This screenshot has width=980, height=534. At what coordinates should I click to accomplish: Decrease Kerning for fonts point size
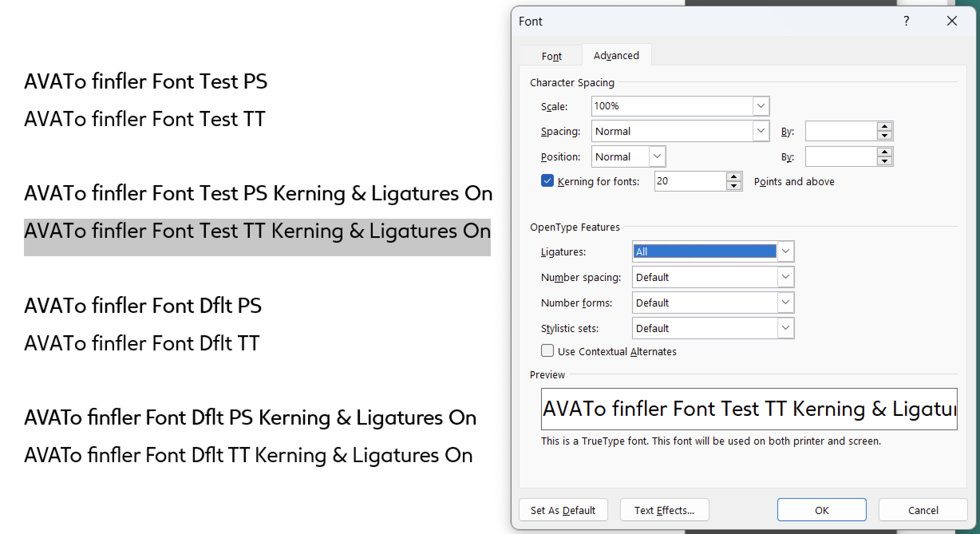734,186
